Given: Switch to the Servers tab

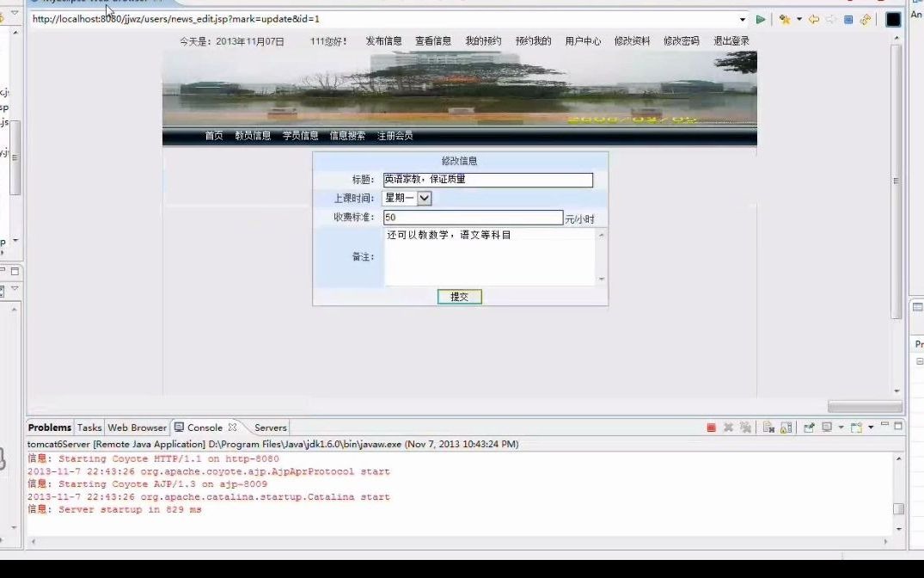Looking at the screenshot, I should pos(270,427).
